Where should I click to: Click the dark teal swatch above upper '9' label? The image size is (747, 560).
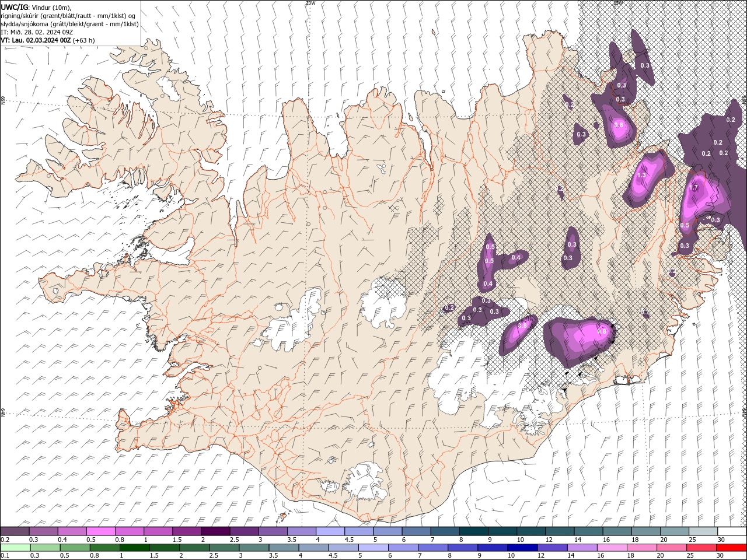[x=502, y=531]
